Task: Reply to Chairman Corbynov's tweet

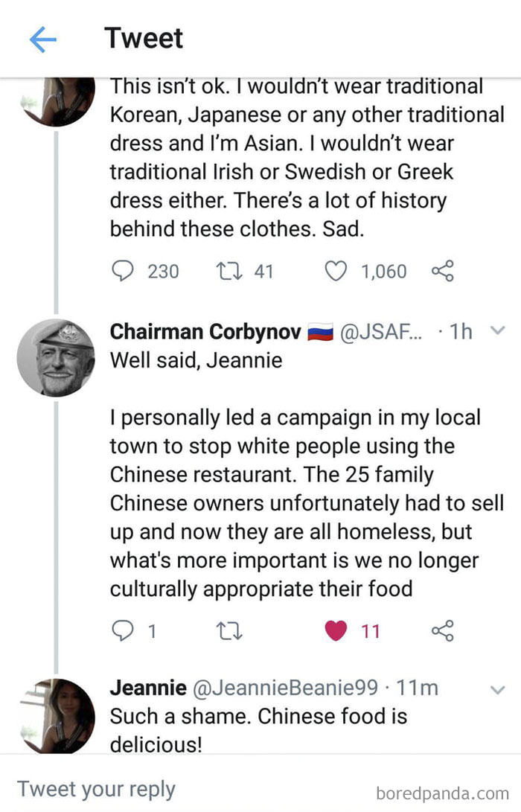Action: click(121, 632)
